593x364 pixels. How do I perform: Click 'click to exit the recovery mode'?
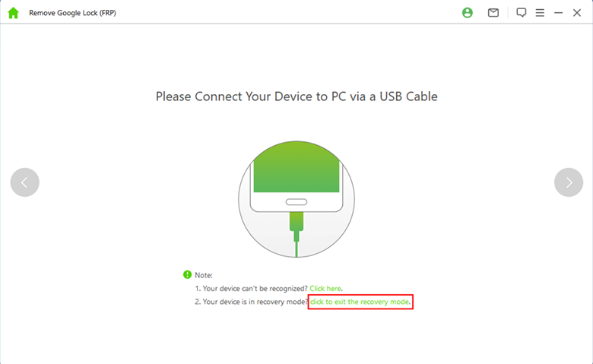pos(360,302)
